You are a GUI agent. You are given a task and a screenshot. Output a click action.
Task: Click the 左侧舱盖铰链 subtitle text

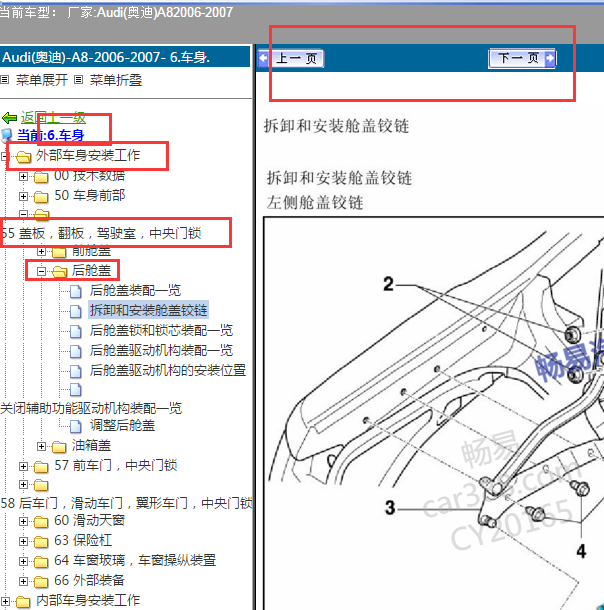click(315, 203)
